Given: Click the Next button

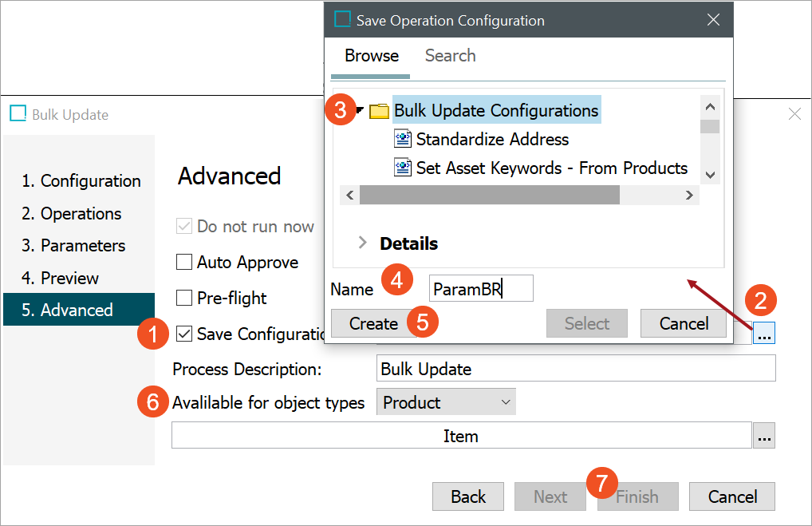Looking at the screenshot, I should pos(550,496).
